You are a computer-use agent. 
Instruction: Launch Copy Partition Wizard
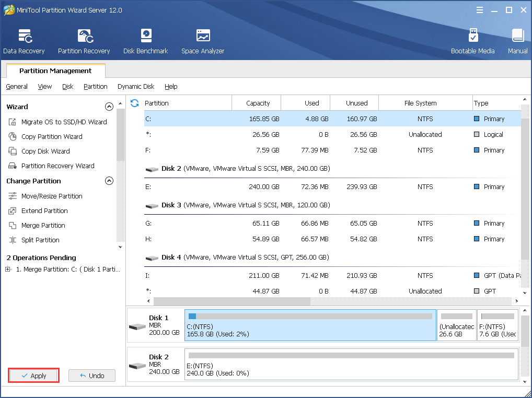point(52,137)
